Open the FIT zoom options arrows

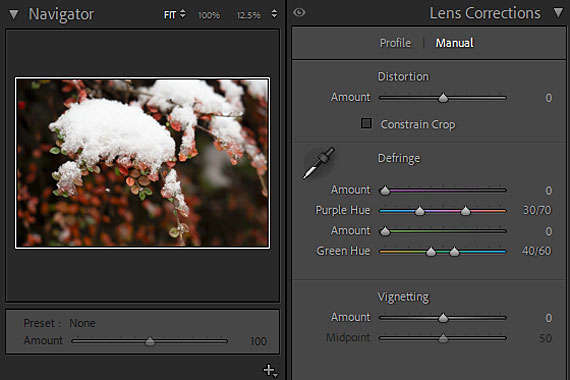pos(182,14)
